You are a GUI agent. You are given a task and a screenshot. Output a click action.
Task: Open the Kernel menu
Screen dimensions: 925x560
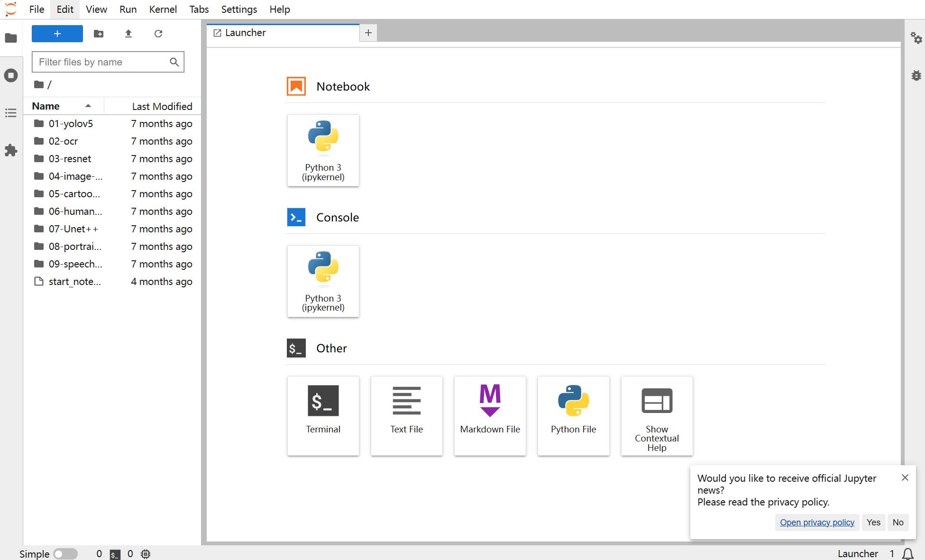click(x=163, y=9)
